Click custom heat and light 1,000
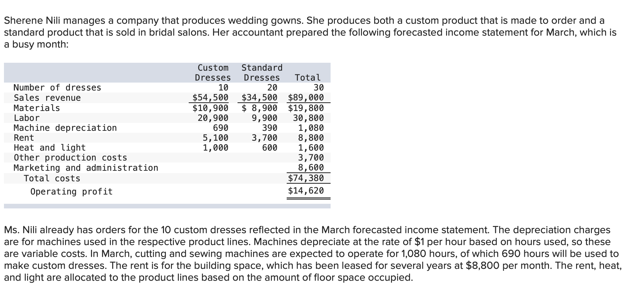 click(215, 148)
